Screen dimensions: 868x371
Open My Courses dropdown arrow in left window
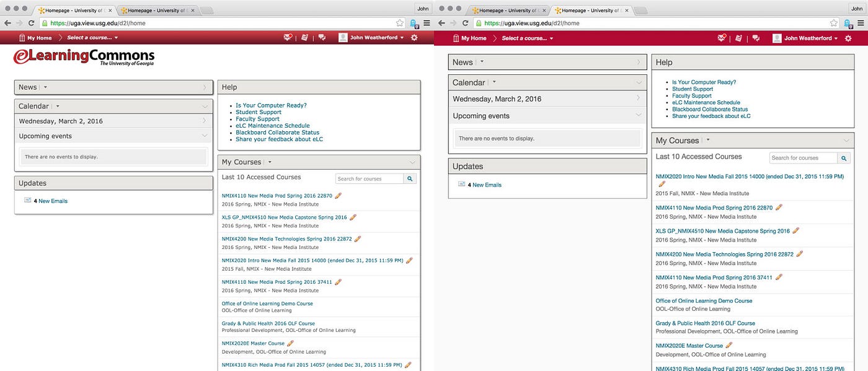[x=270, y=162]
